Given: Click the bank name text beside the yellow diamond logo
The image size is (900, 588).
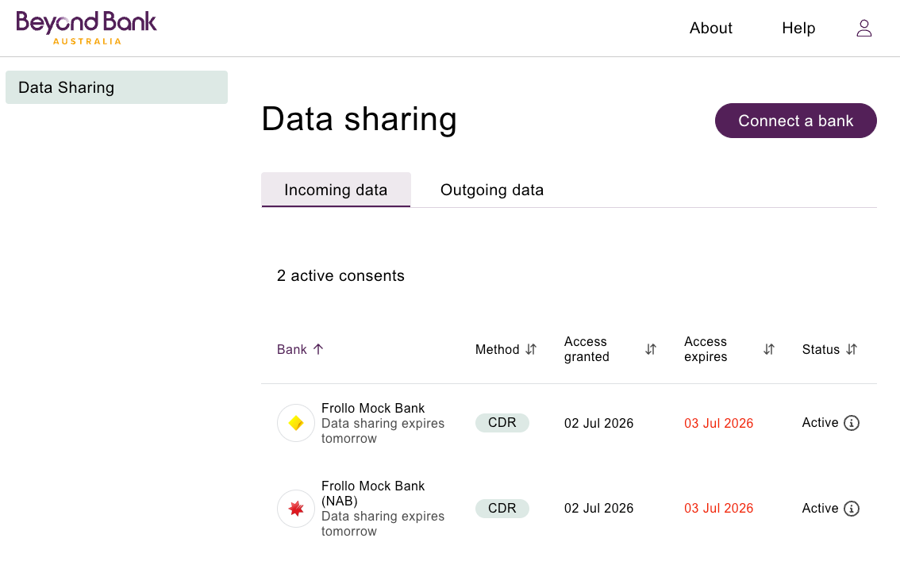Looking at the screenshot, I should click(373, 408).
